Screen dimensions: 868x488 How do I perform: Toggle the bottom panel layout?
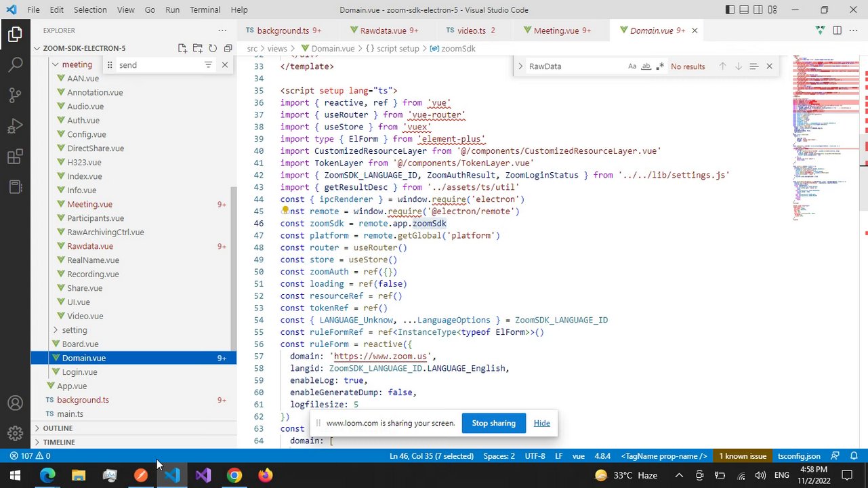click(744, 9)
